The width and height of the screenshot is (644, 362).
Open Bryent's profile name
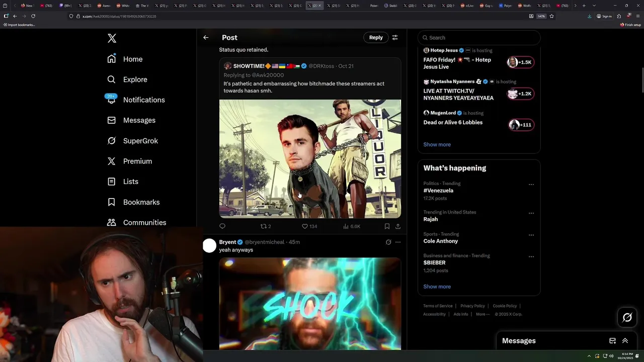pyautogui.click(x=227, y=242)
